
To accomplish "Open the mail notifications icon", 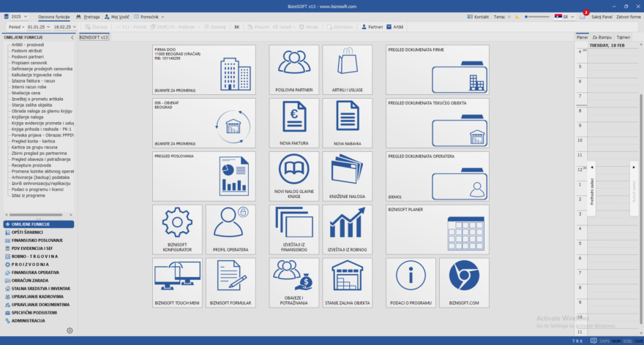I will click(583, 16).
